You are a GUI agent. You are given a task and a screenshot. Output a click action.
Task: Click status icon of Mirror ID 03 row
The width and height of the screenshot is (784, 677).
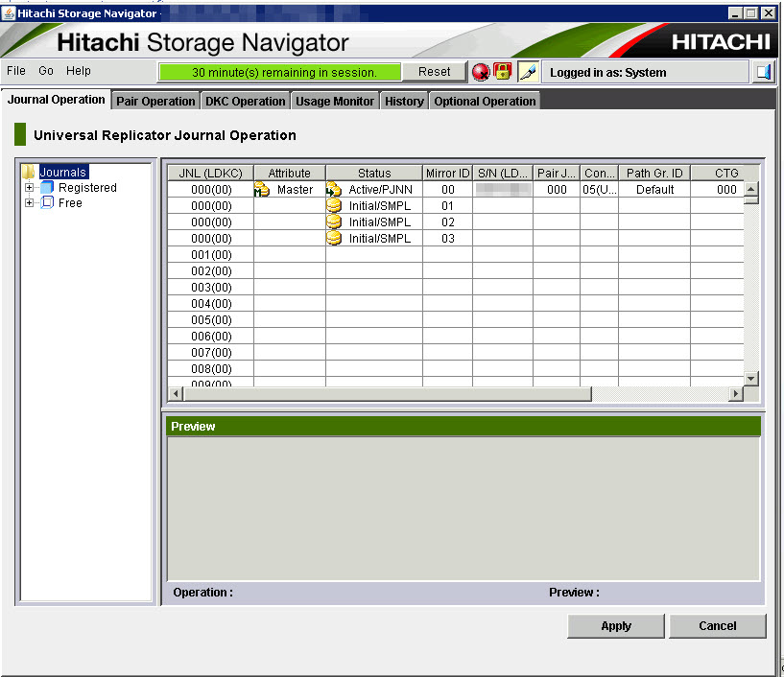click(x=334, y=239)
